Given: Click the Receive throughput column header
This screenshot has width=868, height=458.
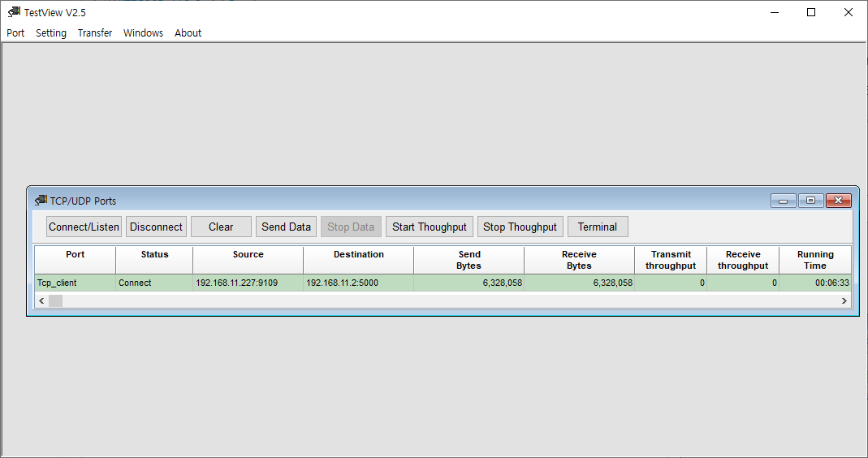Looking at the screenshot, I should coord(743,260).
